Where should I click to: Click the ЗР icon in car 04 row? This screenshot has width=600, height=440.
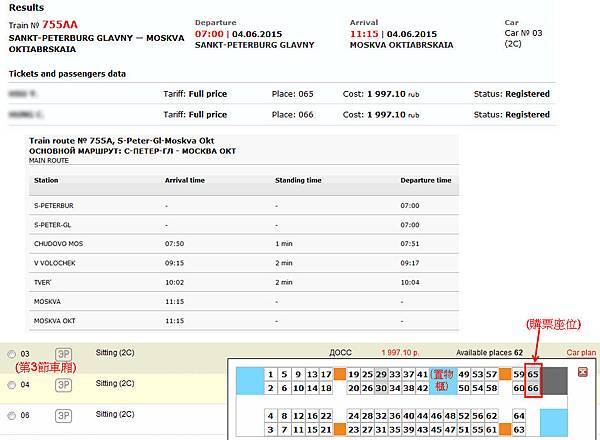click(x=64, y=385)
